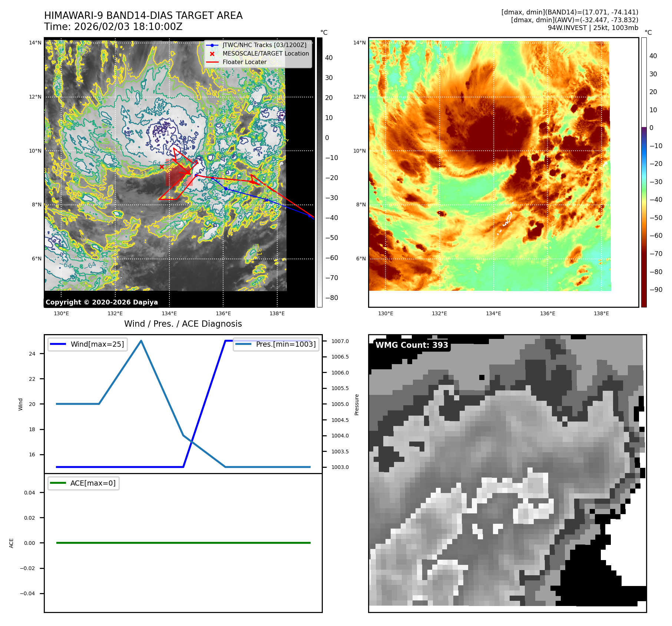672x626 pixels.
Task: Click the red Floater Locater legend line
Action: pyautogui.click(x=212, y=62)
